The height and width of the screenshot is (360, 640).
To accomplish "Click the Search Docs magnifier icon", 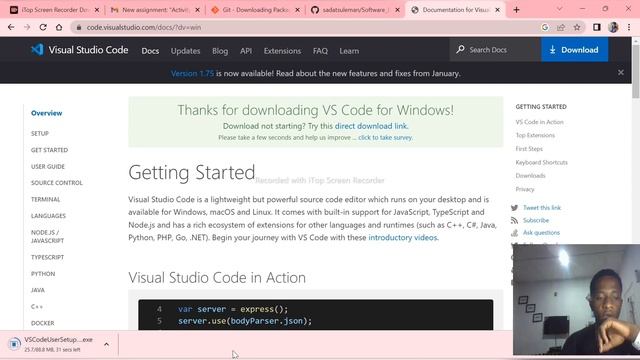I will pyautogui.click(x=460, y=49).
